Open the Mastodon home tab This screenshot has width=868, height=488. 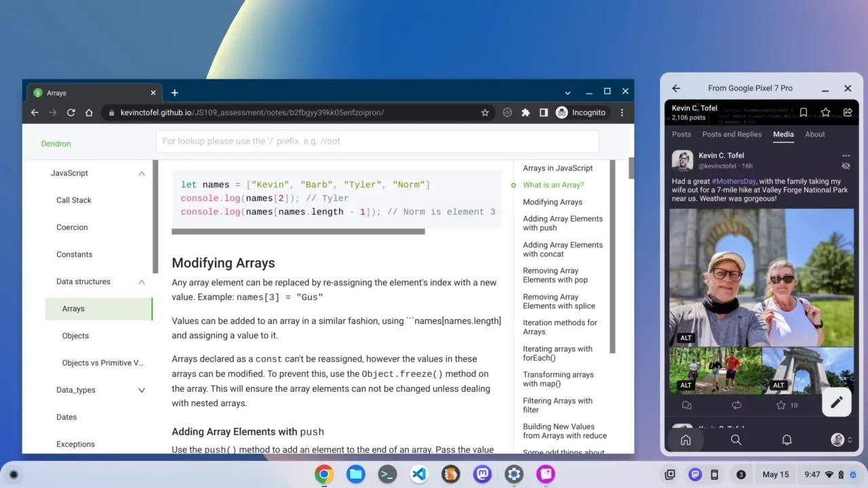pyautogui.click(x=686, y=440)
